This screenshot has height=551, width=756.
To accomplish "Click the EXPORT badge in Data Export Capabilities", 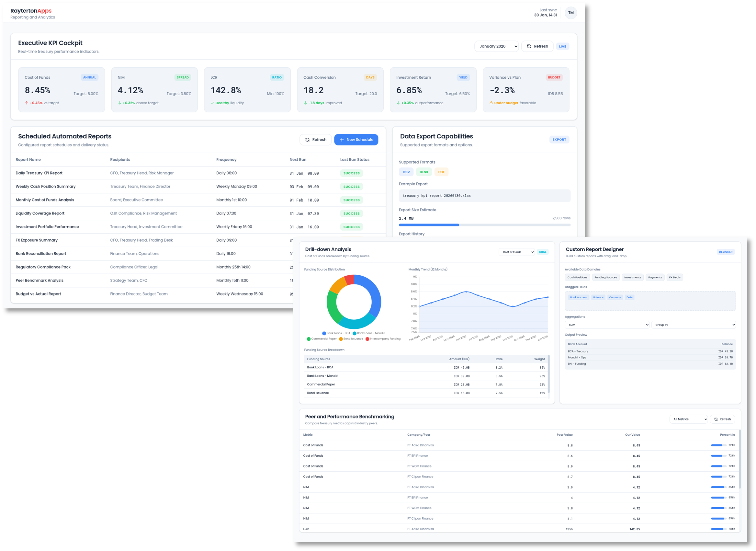I will pyautogui.click(x=559, y=139).
